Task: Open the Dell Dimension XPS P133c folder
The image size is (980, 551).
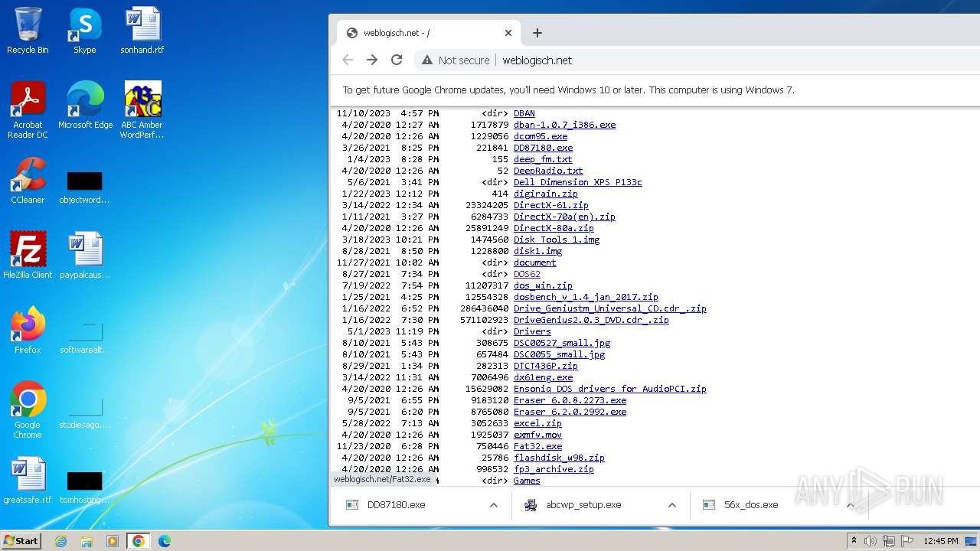Action: (578, 182)
